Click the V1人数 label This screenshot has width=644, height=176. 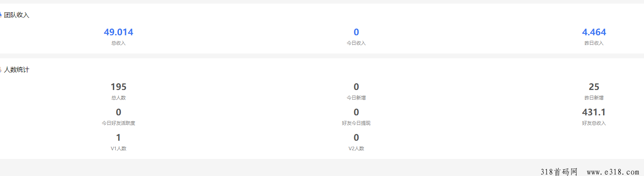118,149
